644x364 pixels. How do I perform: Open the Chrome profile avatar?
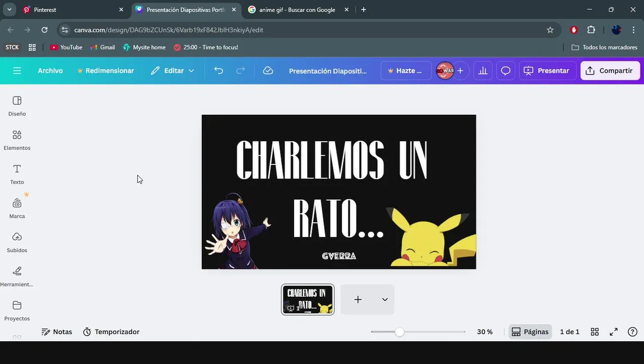point(616,30)
